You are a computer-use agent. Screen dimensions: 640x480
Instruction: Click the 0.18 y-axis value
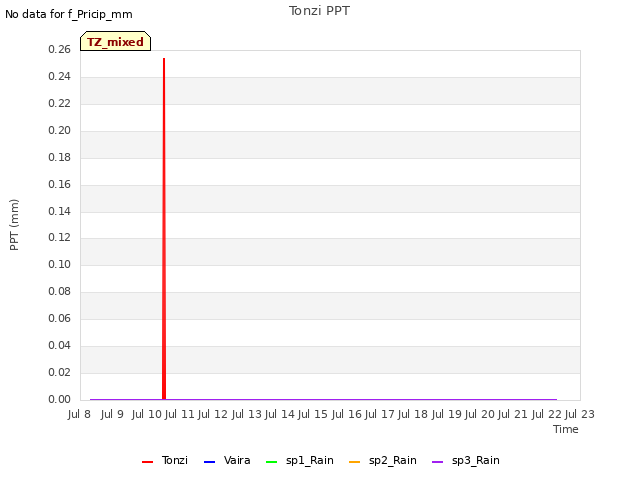(60, 157)
